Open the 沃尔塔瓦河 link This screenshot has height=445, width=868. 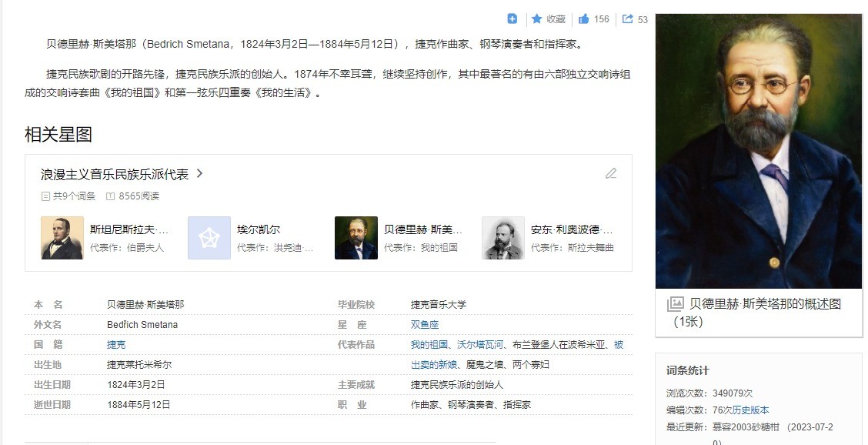(480, 345)
